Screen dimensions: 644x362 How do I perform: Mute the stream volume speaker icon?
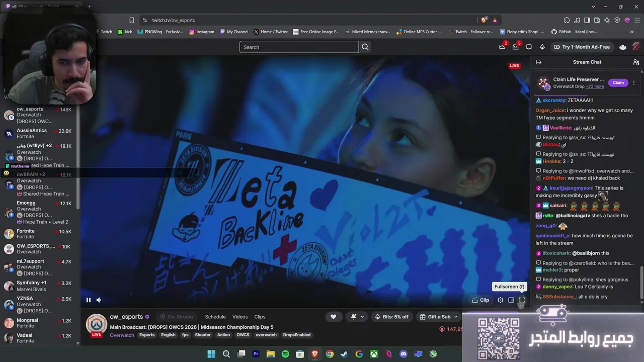(x=99, y=300)
